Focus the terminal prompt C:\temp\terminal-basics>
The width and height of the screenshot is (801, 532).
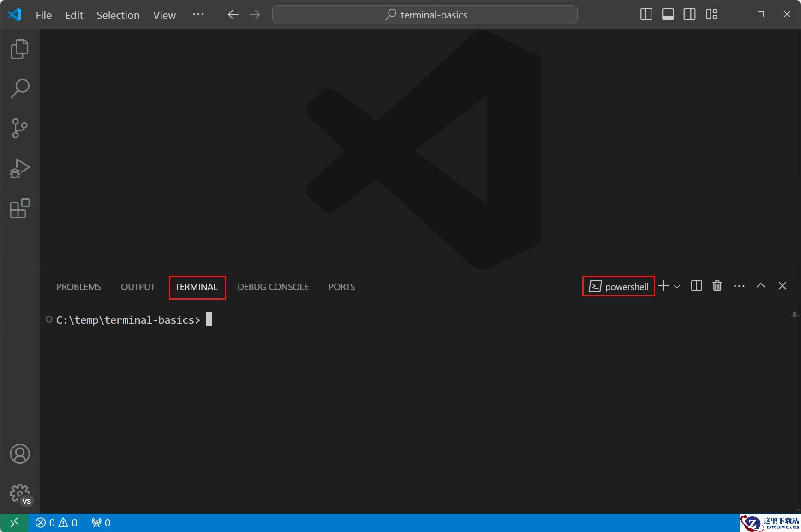click(128, 320)
